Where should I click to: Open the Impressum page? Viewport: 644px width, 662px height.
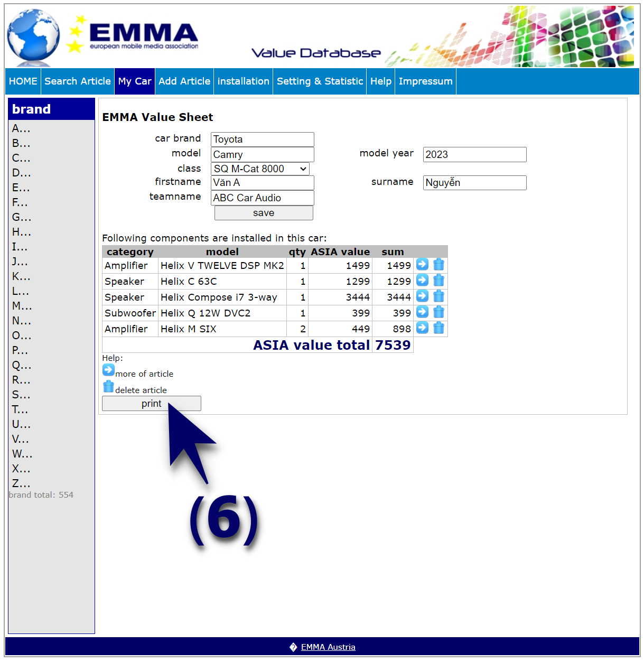coord(426,81)
